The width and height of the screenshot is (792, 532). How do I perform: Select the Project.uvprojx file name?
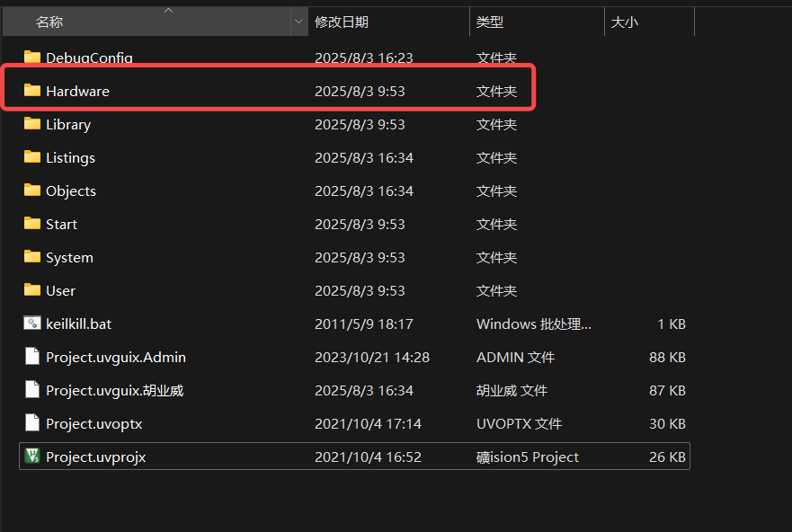pos(96,457)
